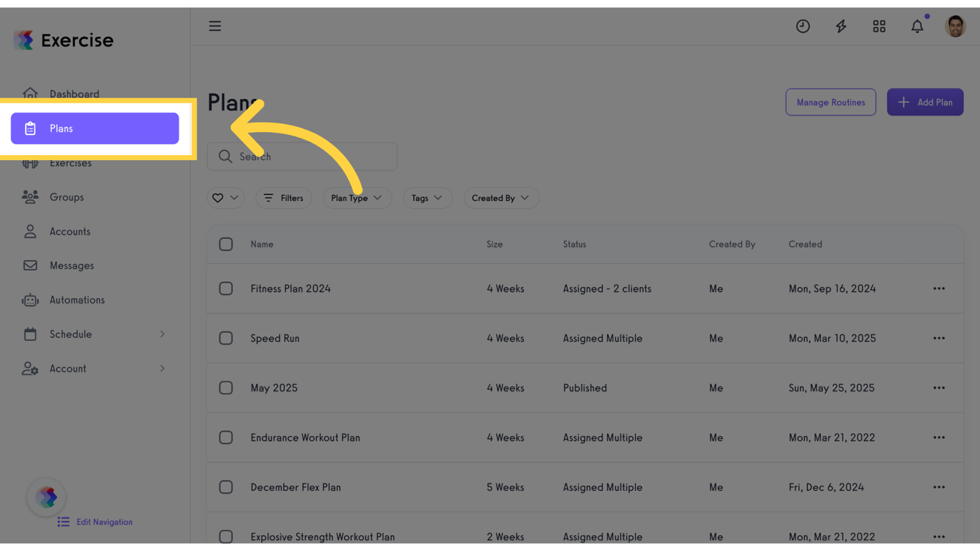This screenshot has height=551, width=980.
Task: Click the user profile avatar
Action: 955,27
